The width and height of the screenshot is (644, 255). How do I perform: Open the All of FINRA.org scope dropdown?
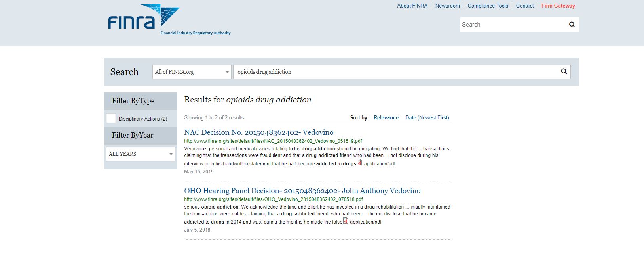[x=192, y=72]
